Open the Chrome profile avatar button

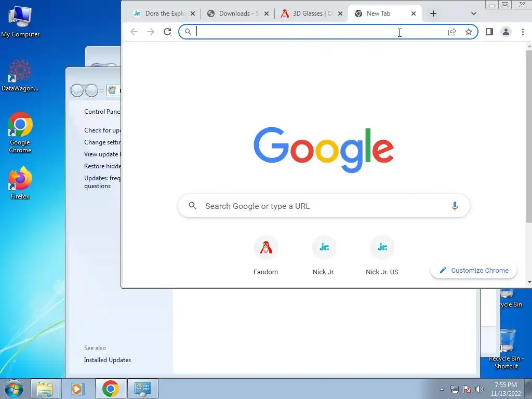[506, 32]
